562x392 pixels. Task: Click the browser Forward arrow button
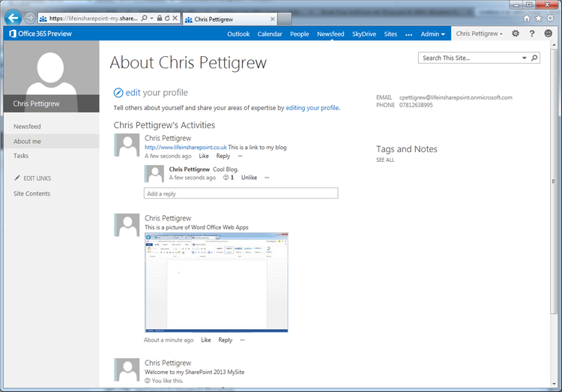[30, 18]
